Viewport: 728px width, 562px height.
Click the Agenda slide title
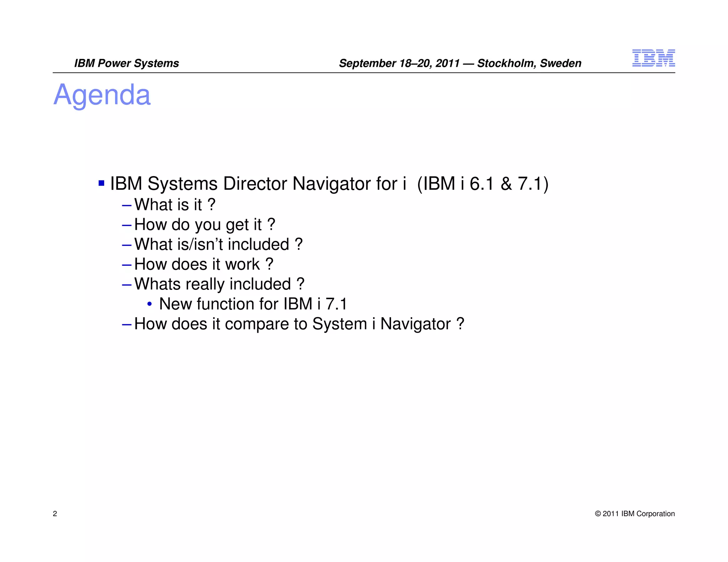pos(102,95)
